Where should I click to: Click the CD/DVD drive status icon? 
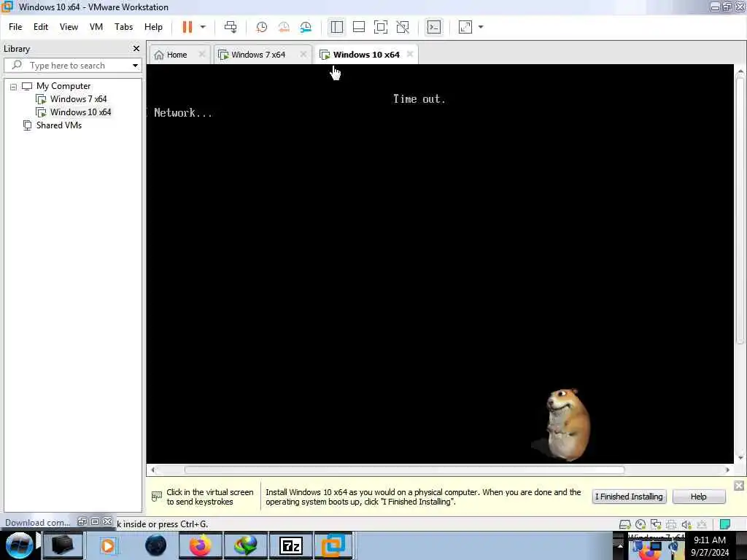[640, 524]
